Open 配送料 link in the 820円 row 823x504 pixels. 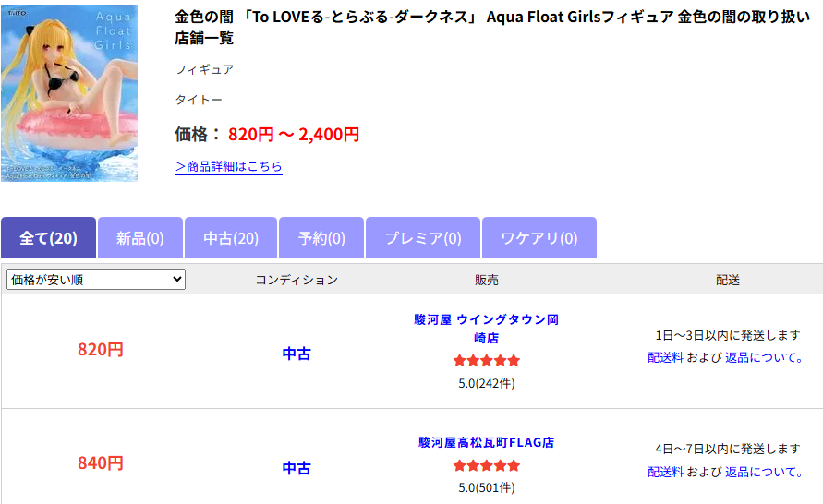click(665, 357)
